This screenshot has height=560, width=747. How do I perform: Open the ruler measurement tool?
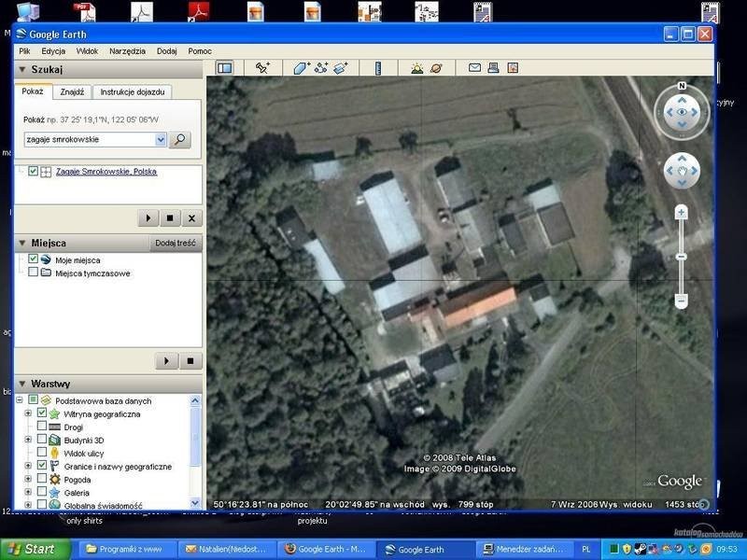(378, 68)
